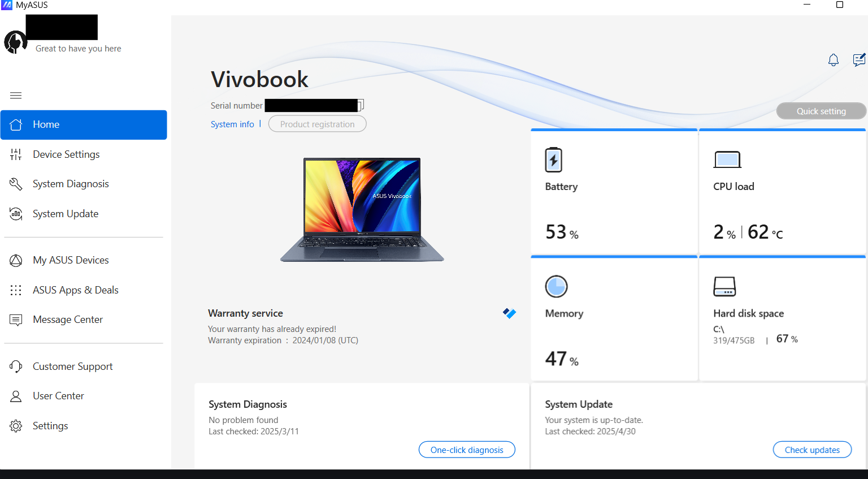Click the hard disk space drive icon

pyautogui.click(x=724, y=286)
